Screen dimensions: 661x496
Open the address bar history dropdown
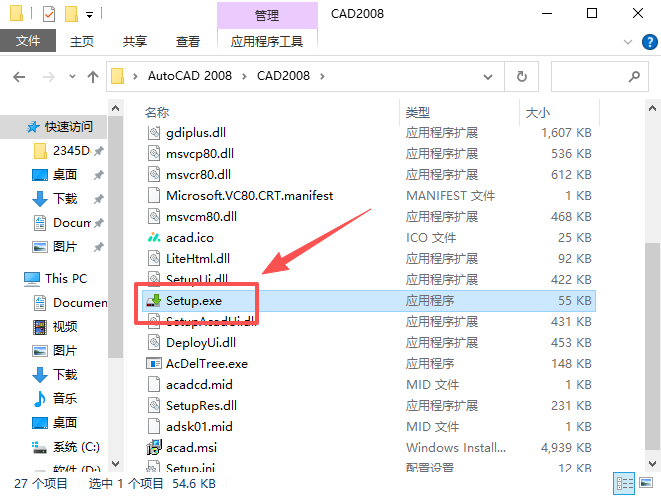coord(488,77)
